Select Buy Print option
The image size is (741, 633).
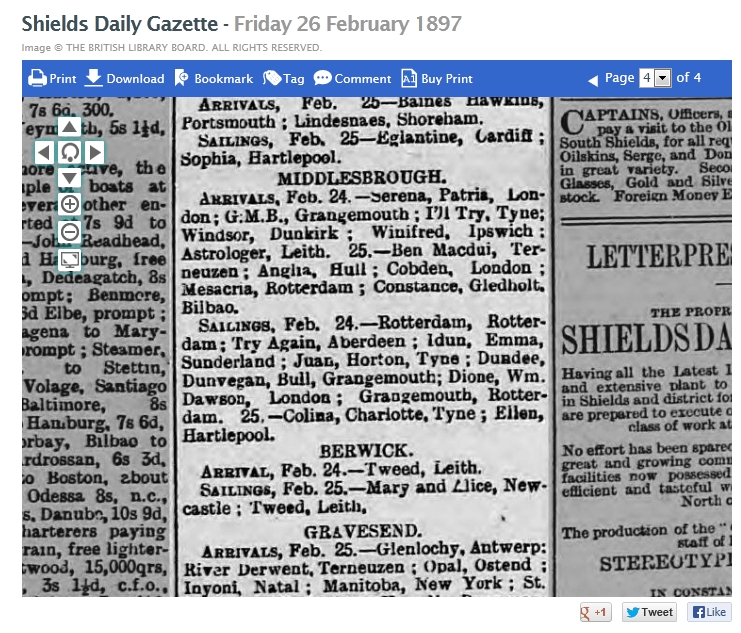pyautogui.click(x=436, y=78)
